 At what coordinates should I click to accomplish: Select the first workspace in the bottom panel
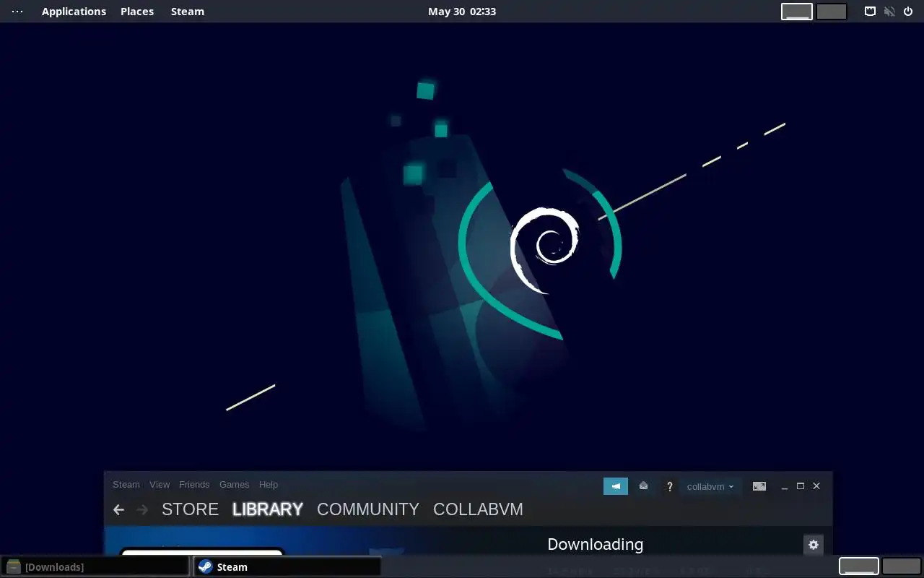[859, 566]
